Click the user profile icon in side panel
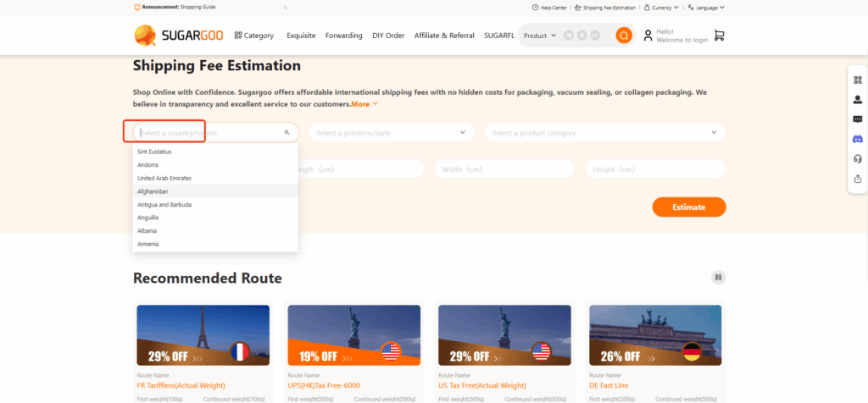Screen dimensions: 868x403 click(x=857, y=99)
